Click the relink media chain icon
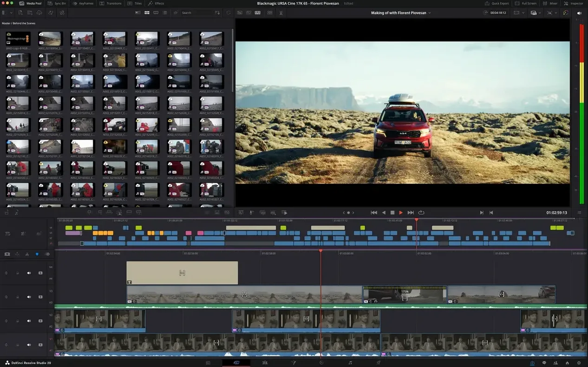The width and height of the screenshot is (588, 367). point(62,13)
